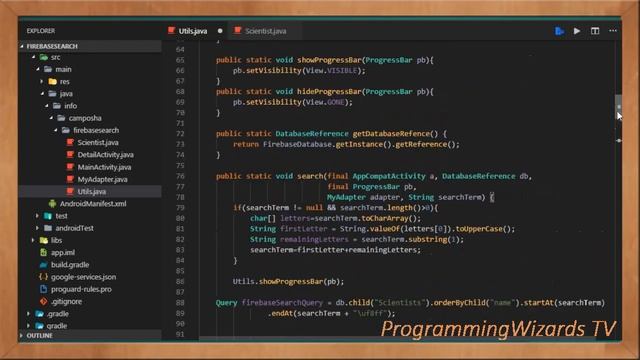Click hideProgressBar method name on line 68
The image size is (640, 360).
click(x=329, y=92)
